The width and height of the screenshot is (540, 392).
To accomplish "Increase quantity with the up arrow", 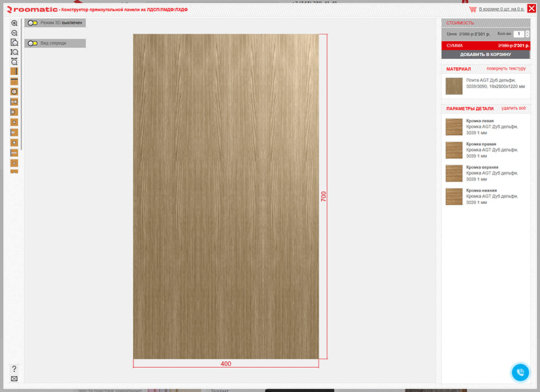I will pos(528,32).
